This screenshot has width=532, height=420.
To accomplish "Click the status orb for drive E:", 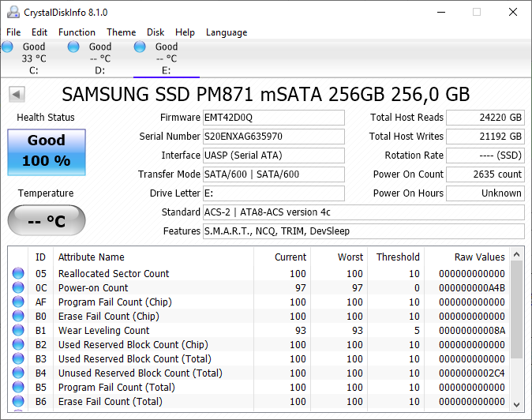I will click(x=140, y=47).
